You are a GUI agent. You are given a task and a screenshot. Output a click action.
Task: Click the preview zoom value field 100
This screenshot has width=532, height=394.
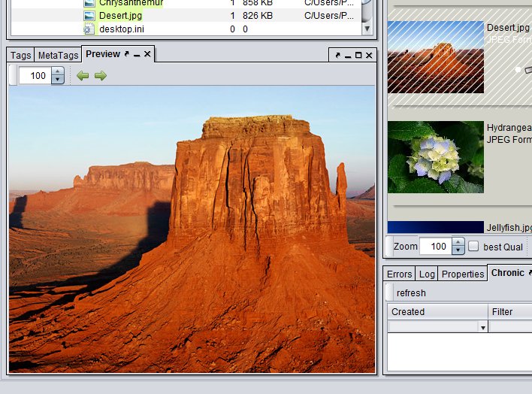35,75
